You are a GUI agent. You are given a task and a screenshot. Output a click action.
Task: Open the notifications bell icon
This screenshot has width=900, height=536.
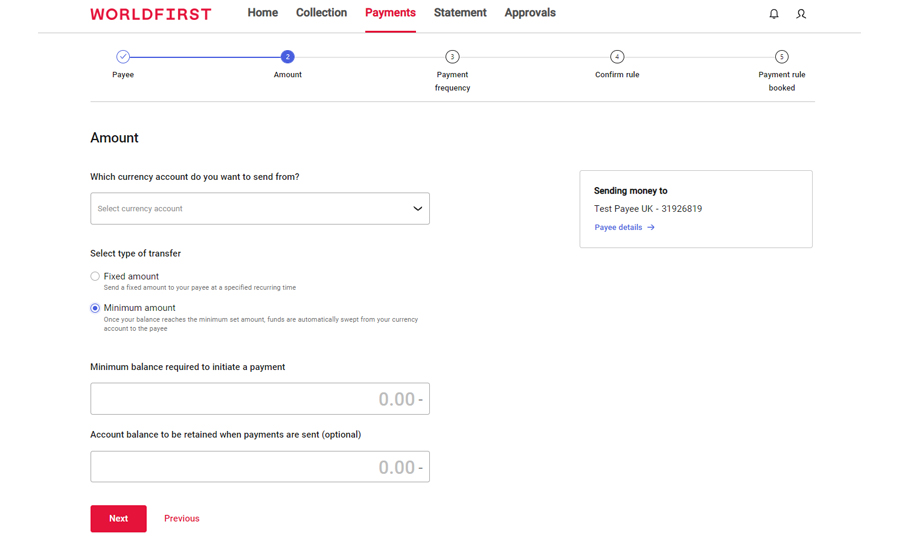(x=773, y=14)
